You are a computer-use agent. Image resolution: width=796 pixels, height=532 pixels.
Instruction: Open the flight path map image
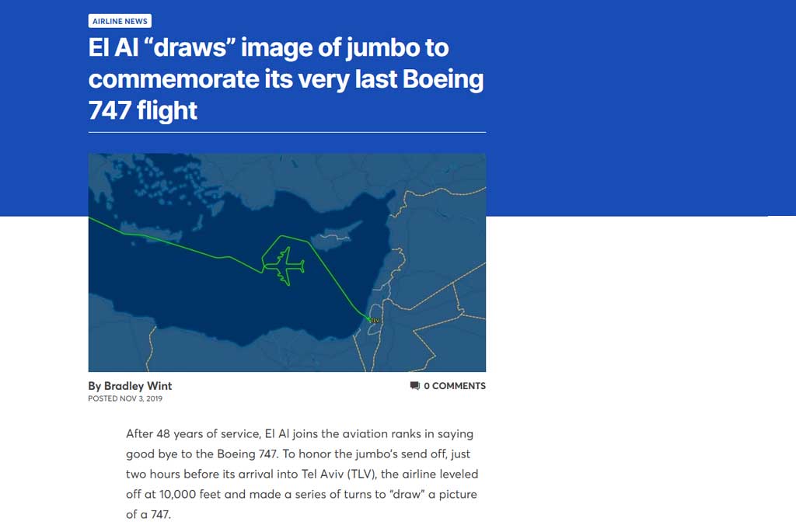287,263
